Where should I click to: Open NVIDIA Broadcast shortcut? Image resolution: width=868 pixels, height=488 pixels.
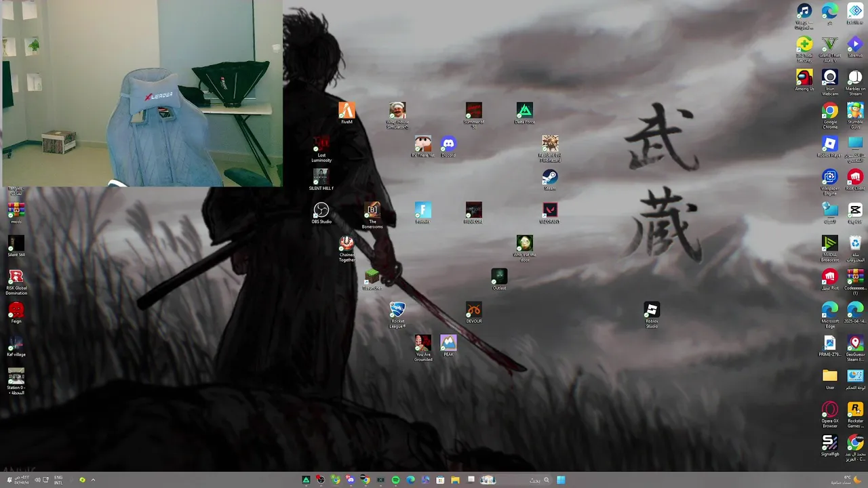tap(830, 249)
